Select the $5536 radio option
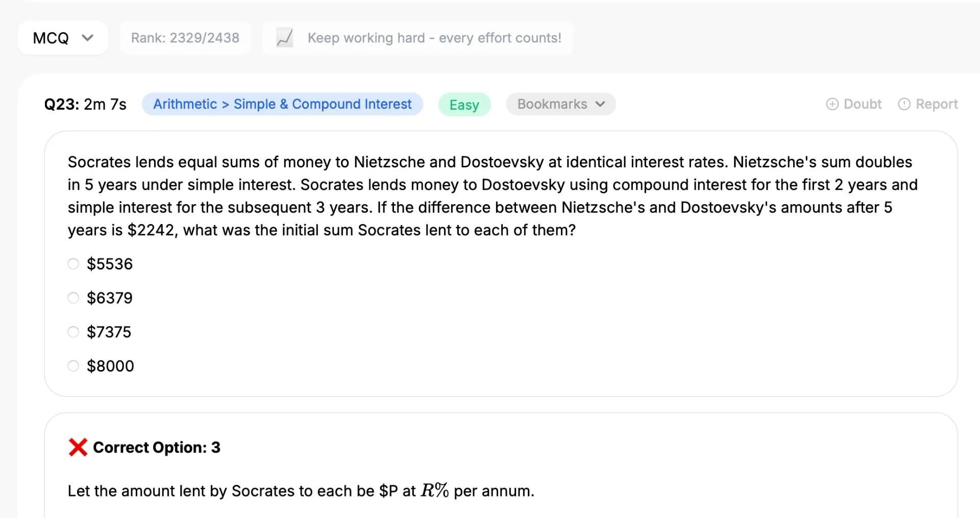 point(73,264)
